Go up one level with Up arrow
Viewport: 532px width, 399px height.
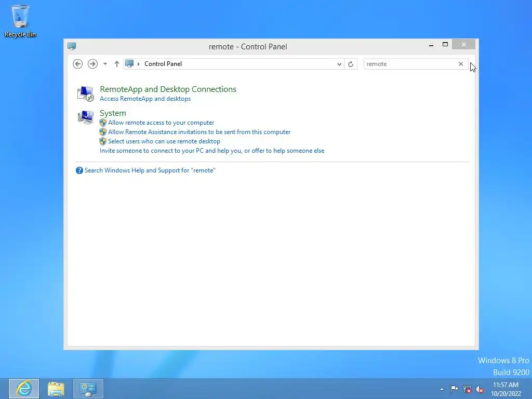[x=117, y=64]
